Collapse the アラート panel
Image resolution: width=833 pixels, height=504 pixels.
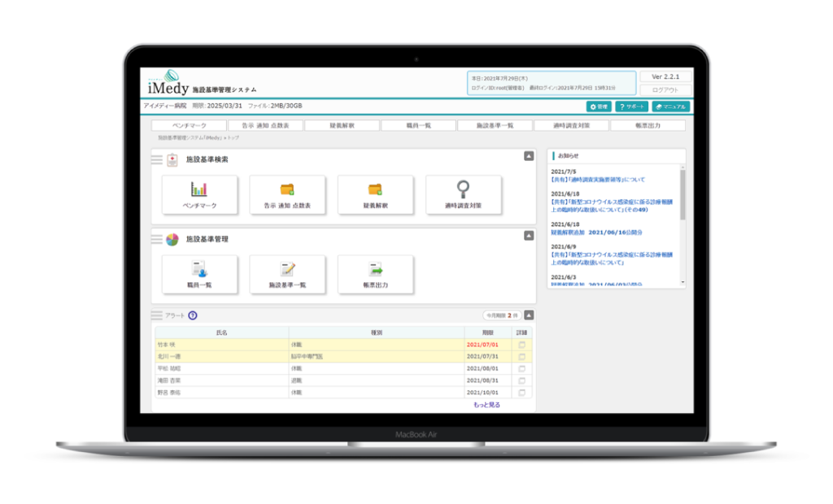coord(528,315)
